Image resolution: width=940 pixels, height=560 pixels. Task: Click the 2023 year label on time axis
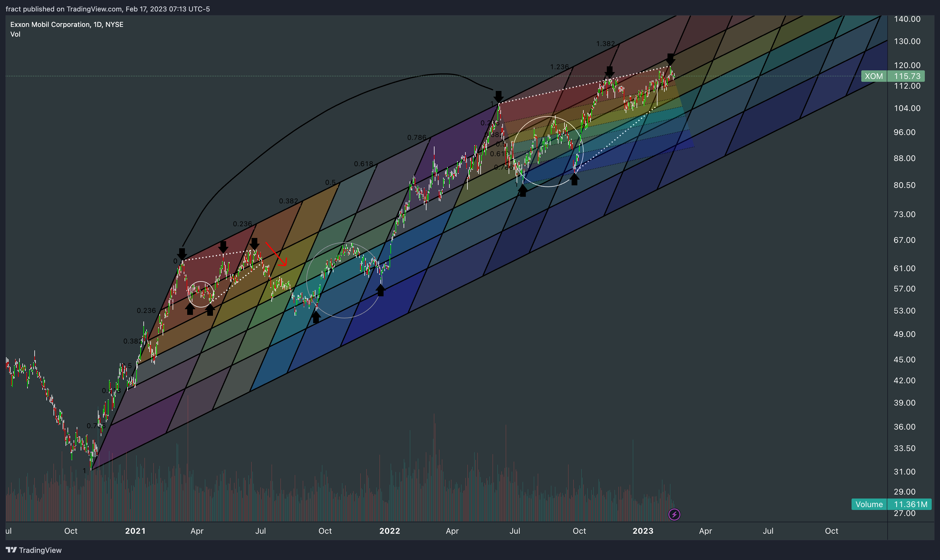point(643,531)
